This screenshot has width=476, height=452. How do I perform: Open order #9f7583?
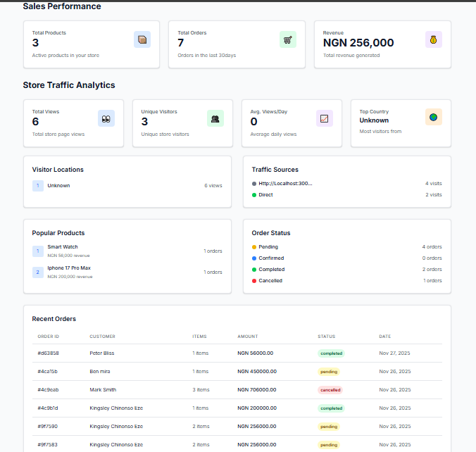click(x=47, y=444)
